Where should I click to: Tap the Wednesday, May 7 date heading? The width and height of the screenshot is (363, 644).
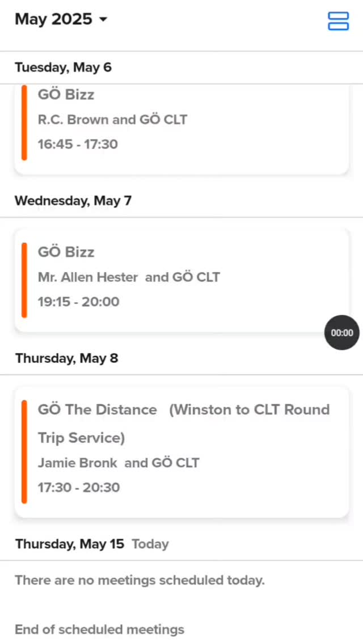(73, 200)
